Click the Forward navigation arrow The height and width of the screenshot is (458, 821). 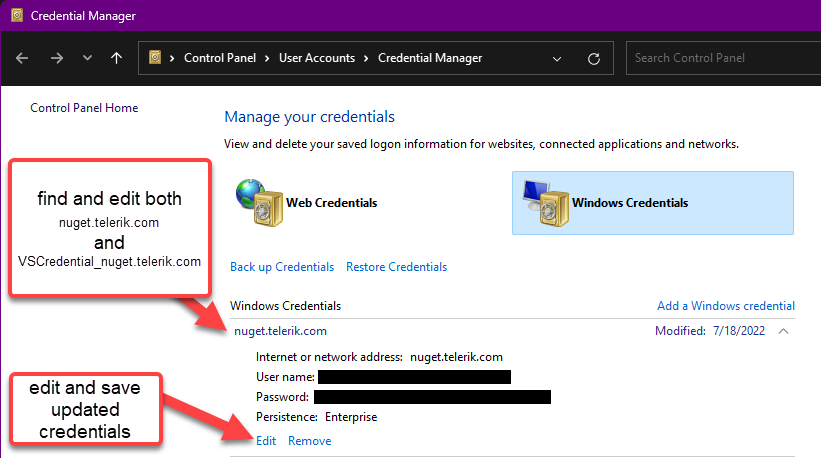56,58
